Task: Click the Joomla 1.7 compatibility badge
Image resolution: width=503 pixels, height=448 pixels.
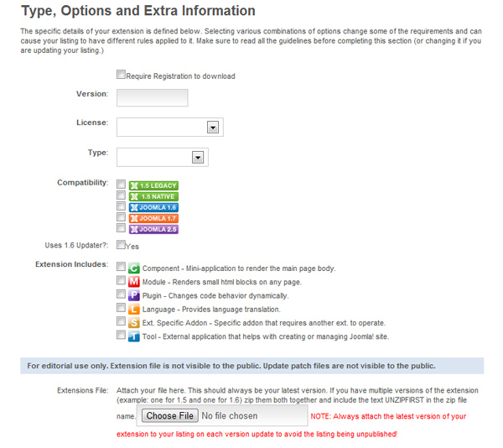Action: [x=153, y=218]
